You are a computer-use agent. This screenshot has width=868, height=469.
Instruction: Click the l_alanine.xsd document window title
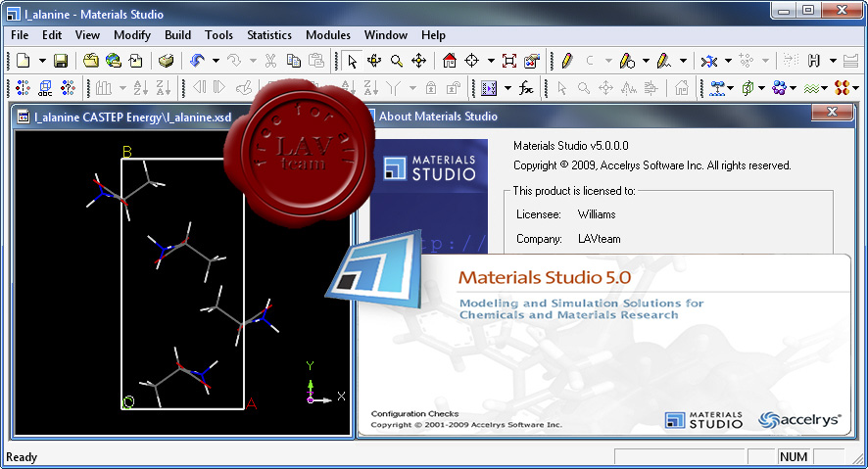point(133,117)
